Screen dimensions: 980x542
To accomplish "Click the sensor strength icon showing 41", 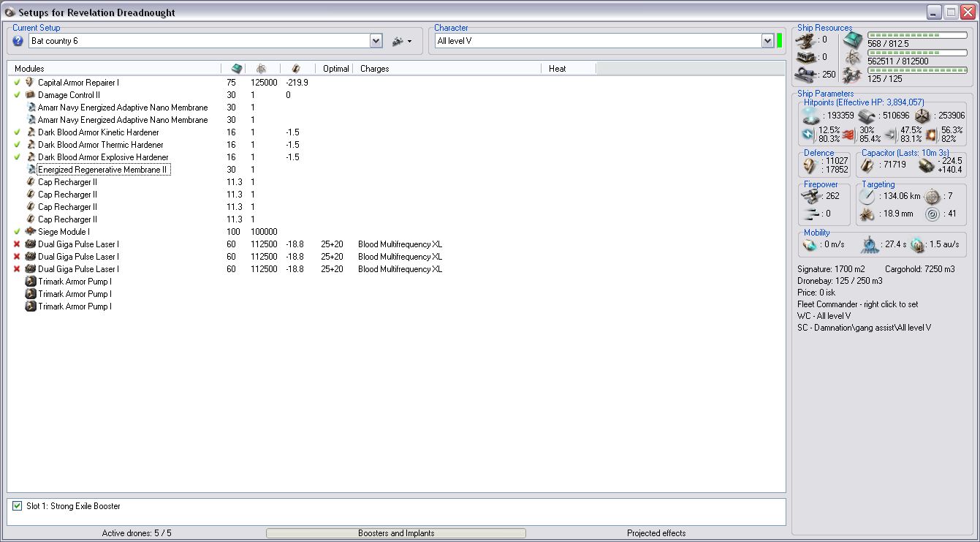I will coord(932,214).
